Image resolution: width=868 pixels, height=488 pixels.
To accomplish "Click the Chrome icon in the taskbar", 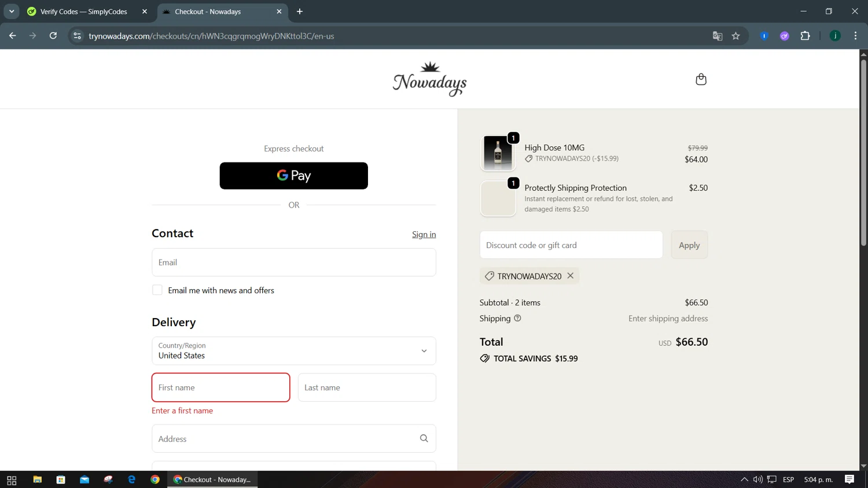I will coord(155,480).
